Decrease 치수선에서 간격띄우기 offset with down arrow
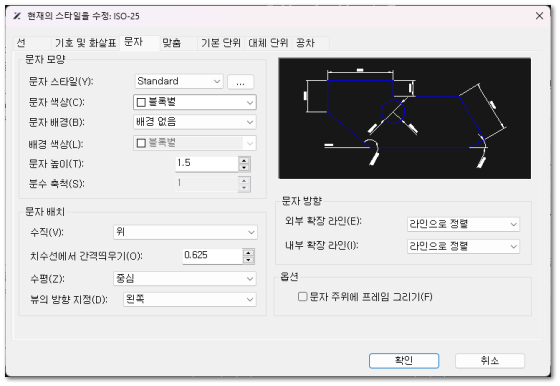Screen dimensions: 560x386 coord(249,260)
